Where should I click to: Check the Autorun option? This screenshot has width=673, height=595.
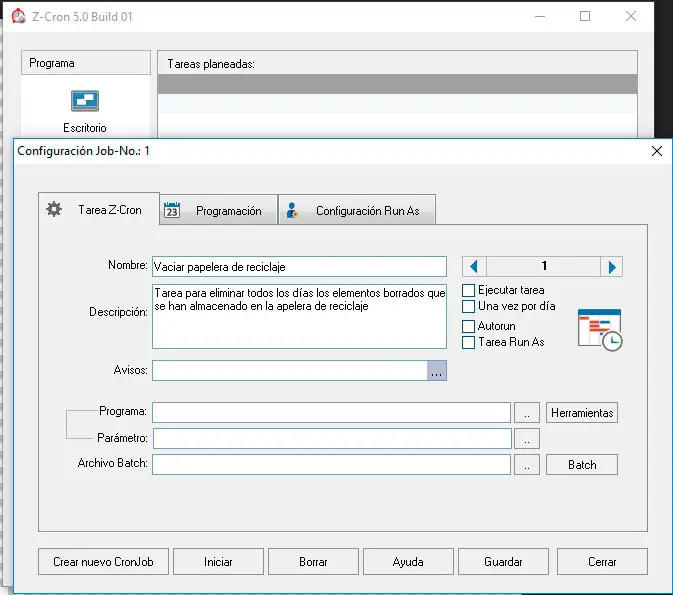click(x=468, y=326)
